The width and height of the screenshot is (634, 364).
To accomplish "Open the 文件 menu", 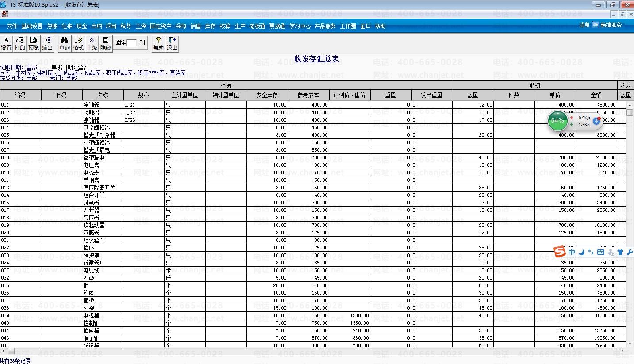I will [12, 26].
